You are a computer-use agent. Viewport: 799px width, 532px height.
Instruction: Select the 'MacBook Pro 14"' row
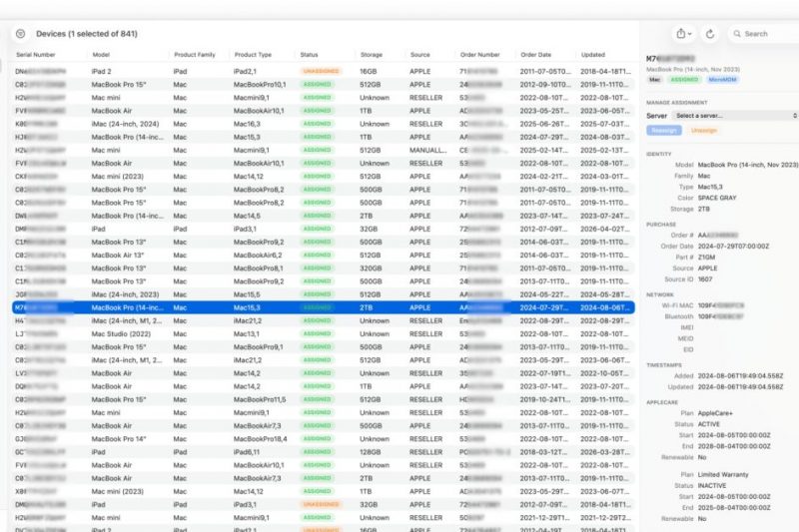point(324,439)
